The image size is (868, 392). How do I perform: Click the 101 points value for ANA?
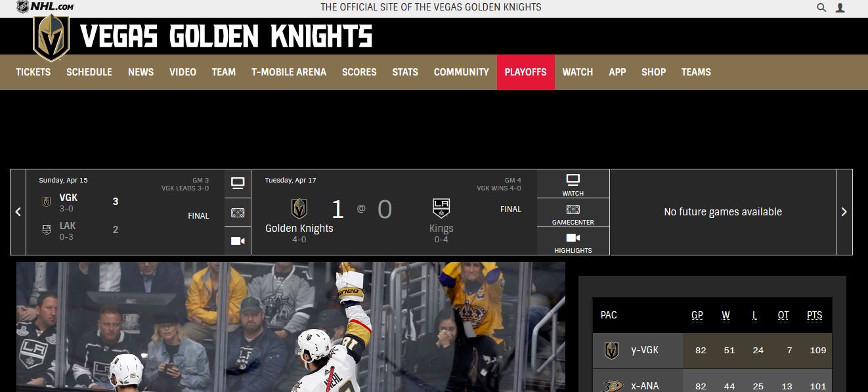pyautogui.click(x=818, y=386)
